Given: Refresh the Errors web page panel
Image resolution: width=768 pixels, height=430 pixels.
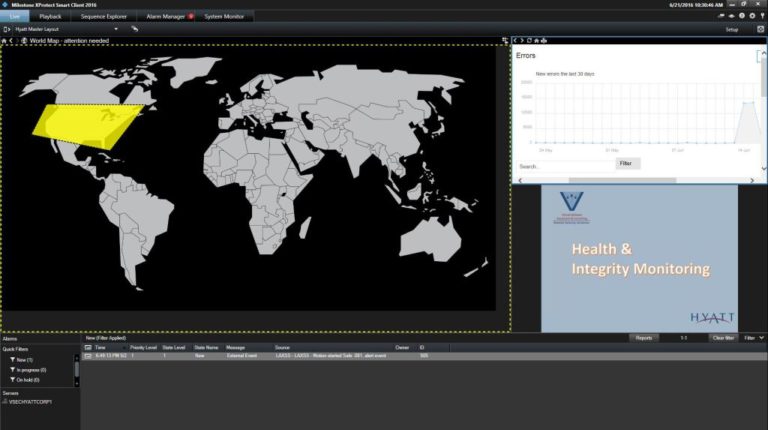Looking at the screenshot, I should pos(529,41).
